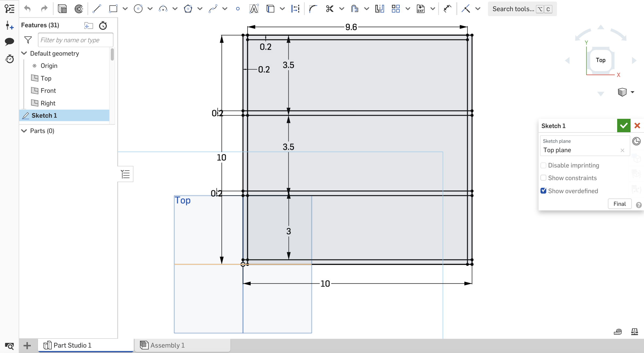Activate the Dimension tool
This screenshot has height=353, width=644.
295,9
